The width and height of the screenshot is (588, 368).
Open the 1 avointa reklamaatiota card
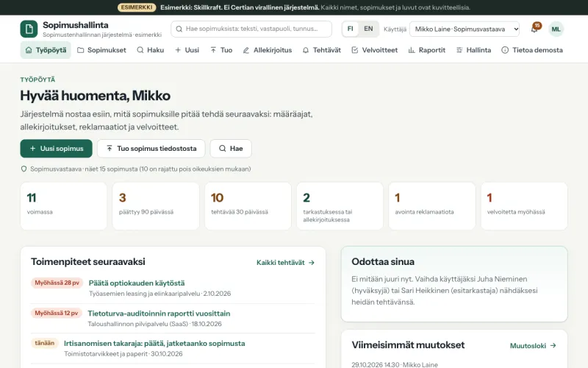pos(432,206)
